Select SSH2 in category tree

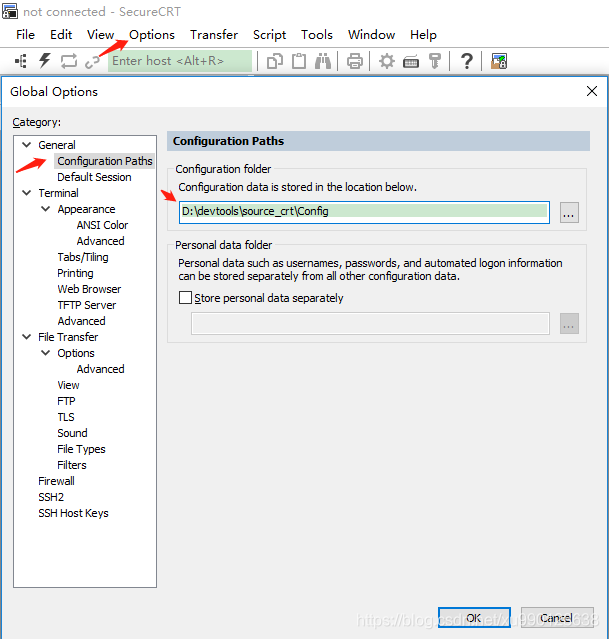click(x=51, y=497)
